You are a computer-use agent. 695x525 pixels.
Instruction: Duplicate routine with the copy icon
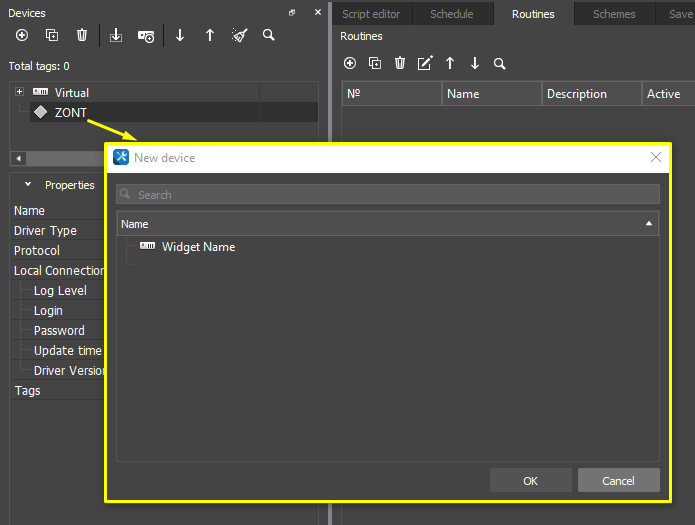click(x=375, y=63)
